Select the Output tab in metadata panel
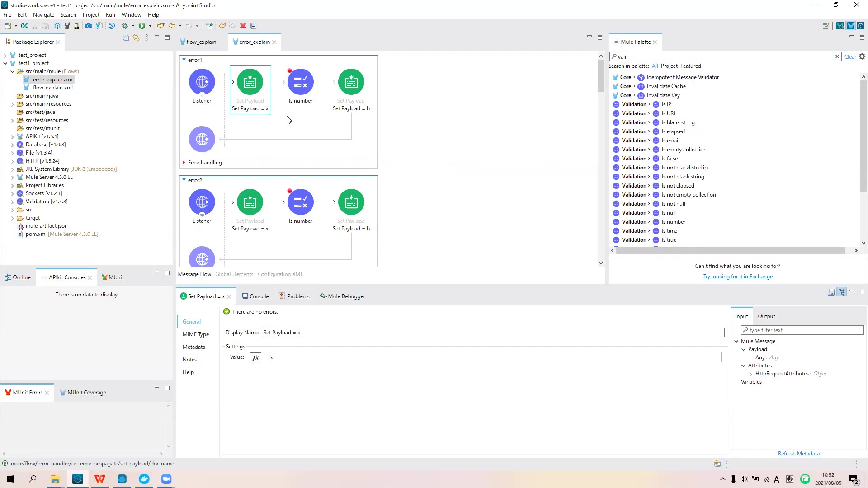 click(766, 316)
